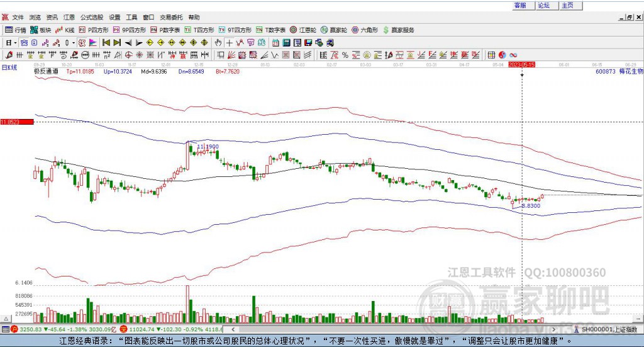The image size is (644, 347).
Task: Open the 公式选股 menu
Action: point(92,17)
